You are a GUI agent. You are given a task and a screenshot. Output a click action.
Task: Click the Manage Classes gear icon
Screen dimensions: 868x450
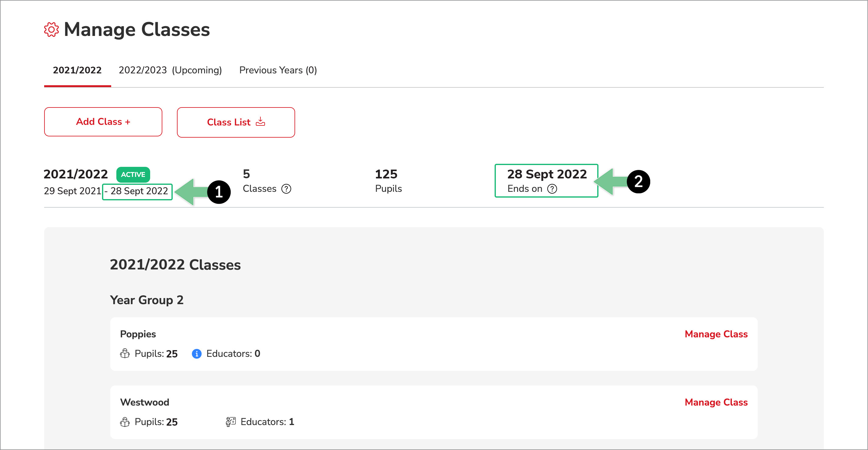pos(51,30)
